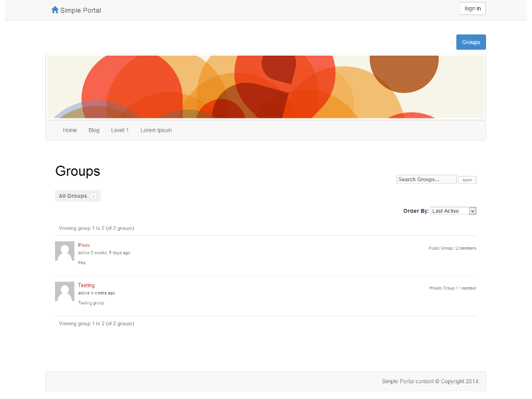Click the Testing group avatar icon

click(x=65, y=291)
